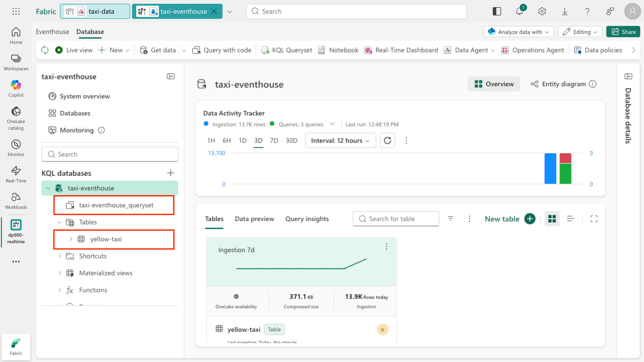Show the Monitoring info tooltip
The height and width of the screenshot is (362, 644).
point(101,130)
